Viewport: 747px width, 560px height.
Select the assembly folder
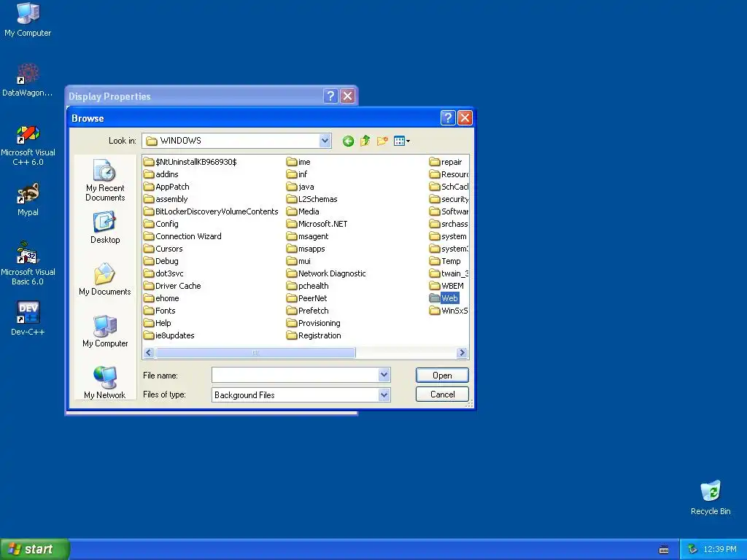click(x=166, y=199)
